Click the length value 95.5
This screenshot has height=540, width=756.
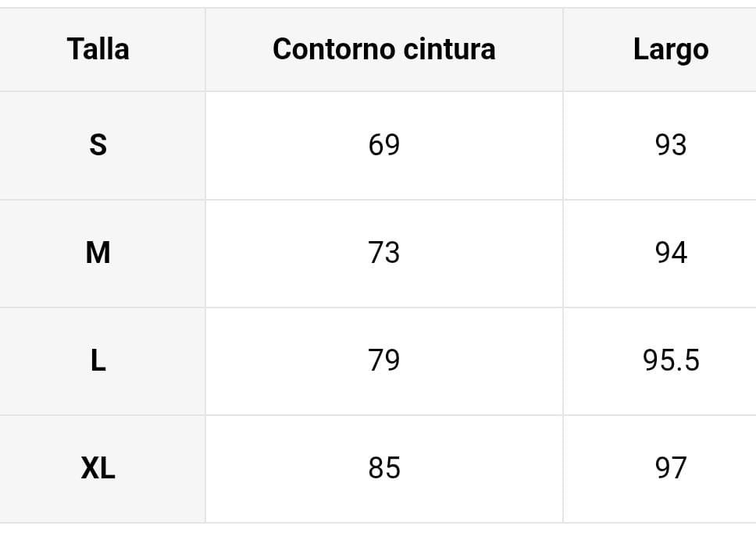(670, 361)
